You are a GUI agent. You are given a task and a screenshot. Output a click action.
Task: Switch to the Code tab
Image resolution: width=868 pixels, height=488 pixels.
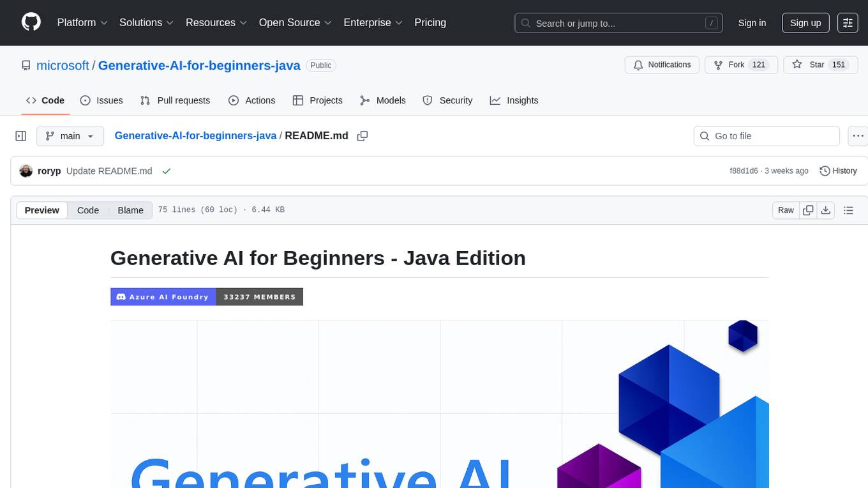click(x=45, y=100)
